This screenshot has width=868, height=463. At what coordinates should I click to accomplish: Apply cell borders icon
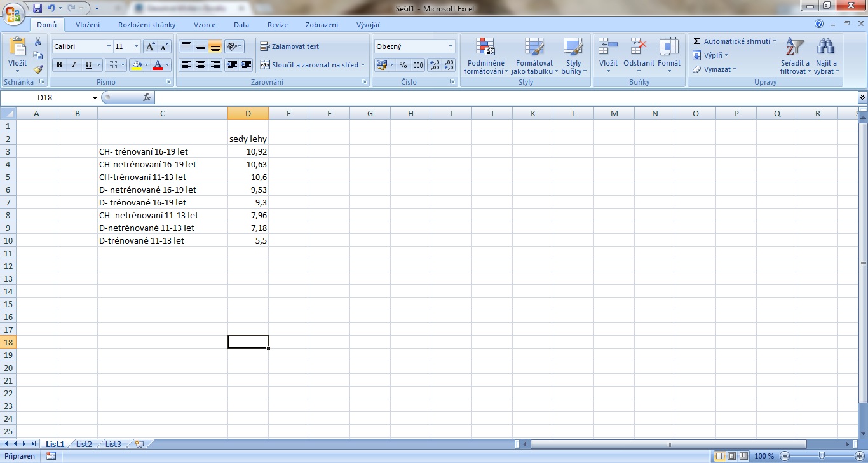(x=112, y=65)
